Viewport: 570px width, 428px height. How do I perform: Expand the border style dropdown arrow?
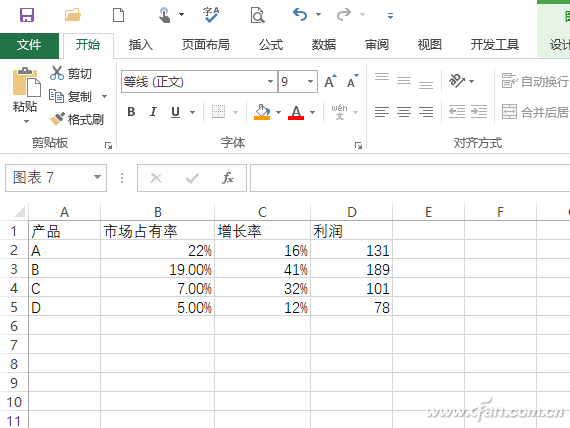pos(235,112)
